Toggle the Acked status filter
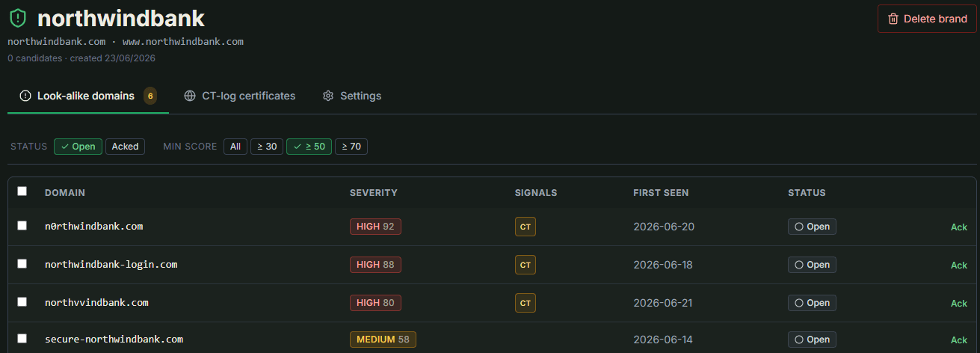This screenshot has width=980, height=353. pyautogui.click(x=125, y=147)
